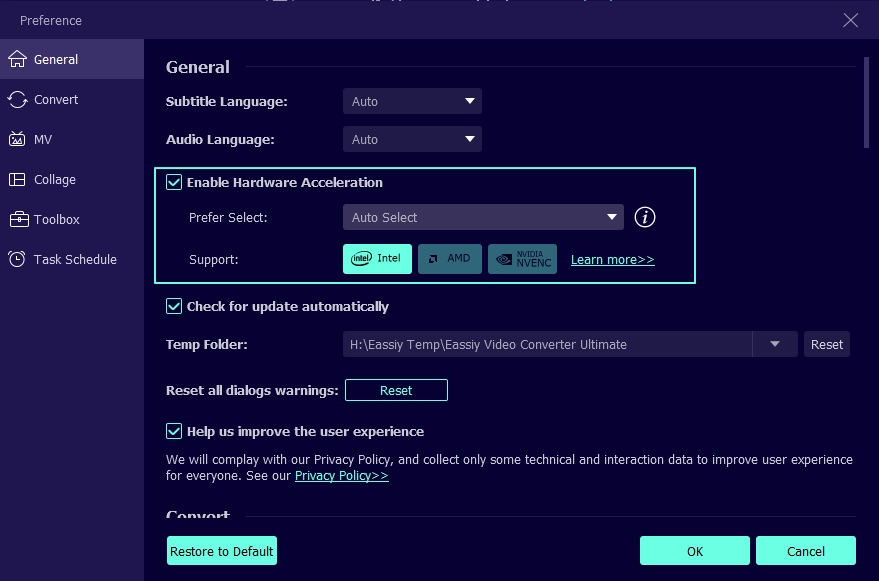This screenshot has height=581, width=879.
Task: Open the Collage preferences tab
Action: tap(72, 179)
